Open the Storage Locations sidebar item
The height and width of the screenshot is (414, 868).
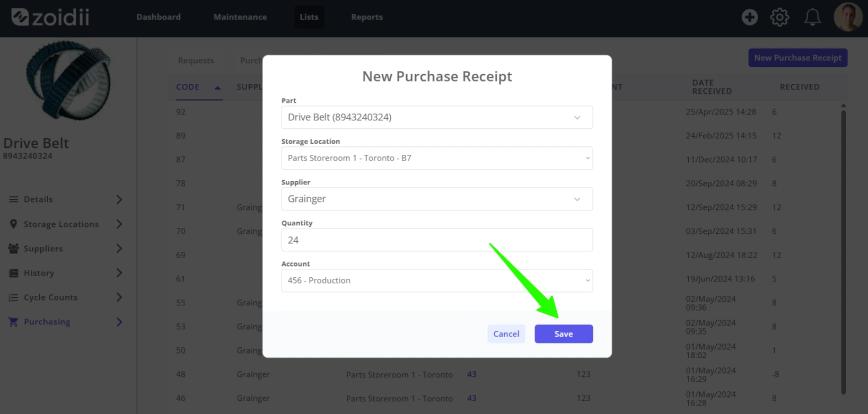66,224
